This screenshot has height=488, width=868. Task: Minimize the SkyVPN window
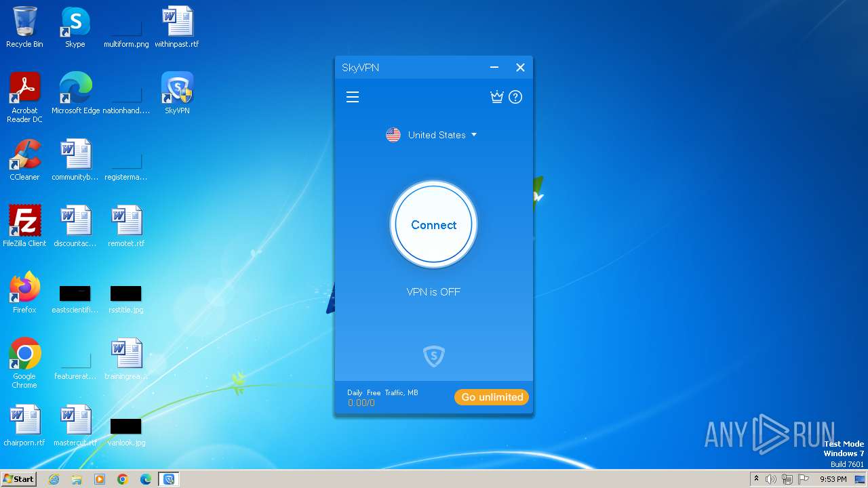(494, 67)
